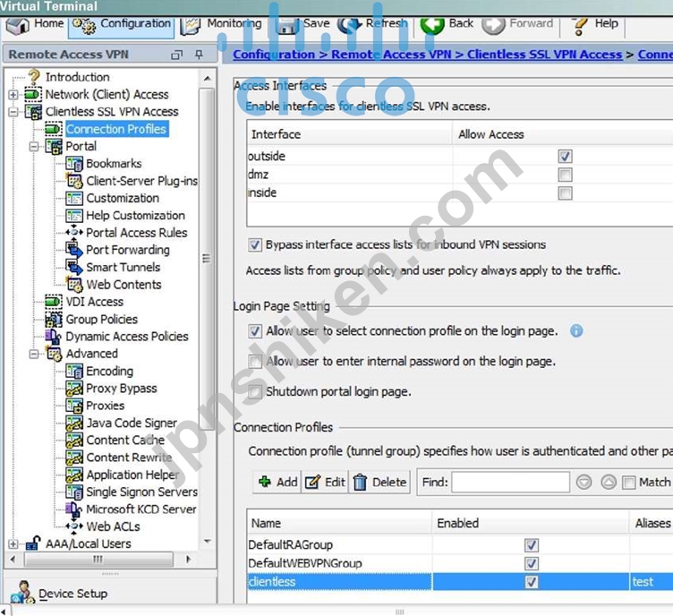The image size is (673, 616).
Task: Select Port Forwarding icon
Action: coord(74,250)
